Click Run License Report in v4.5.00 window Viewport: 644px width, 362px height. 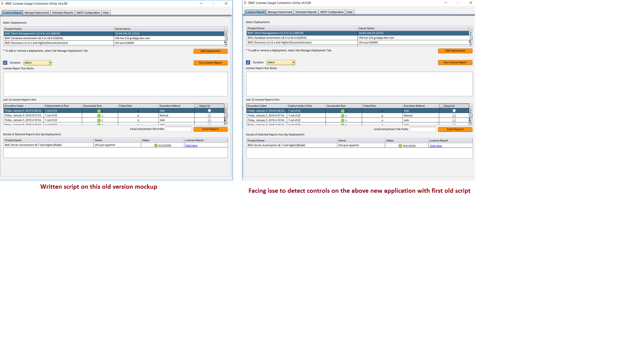click(x=455, y=62)
